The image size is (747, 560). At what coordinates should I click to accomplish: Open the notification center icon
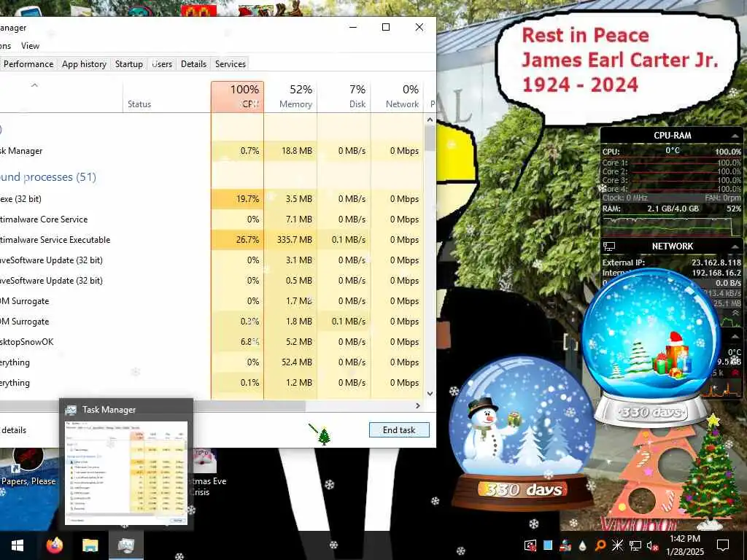tap(723, 545)
